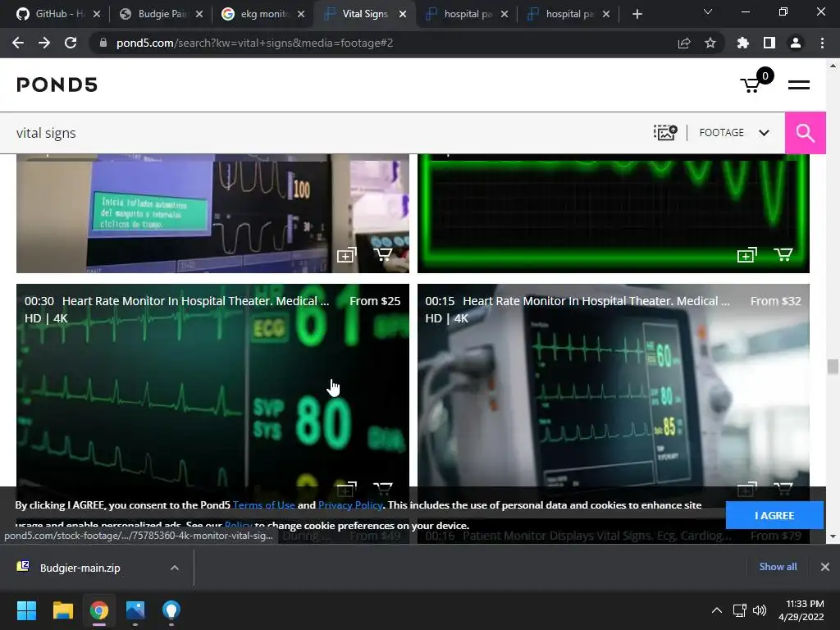This screenshot has height=630, width=840.
Task: Open the taskbar clock and date
Action: [x=801, y=610]
